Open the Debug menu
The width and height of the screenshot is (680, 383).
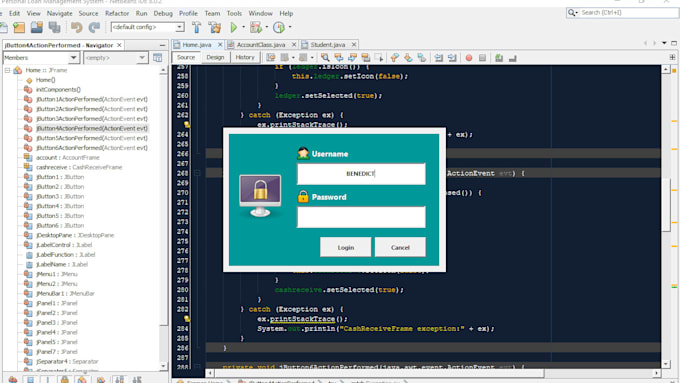tap(163, 13)
